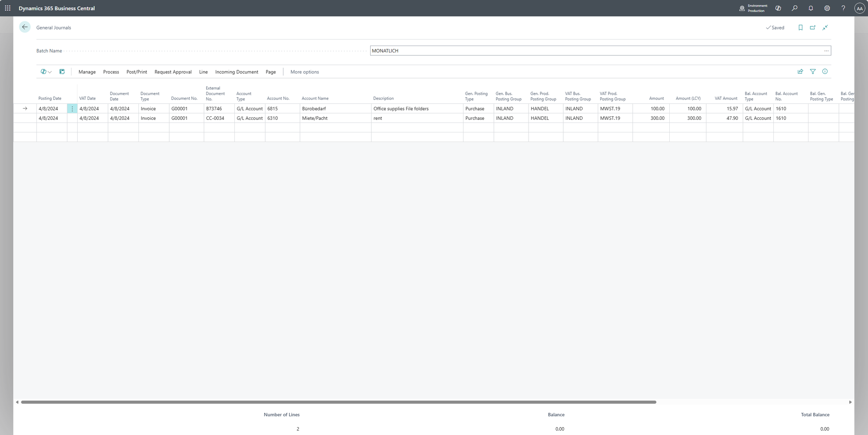Image resolution: width=868 pixels, height=435 pixels.
Task: Toggle the FactBox information pane icon
Action: tap(825, 72)
